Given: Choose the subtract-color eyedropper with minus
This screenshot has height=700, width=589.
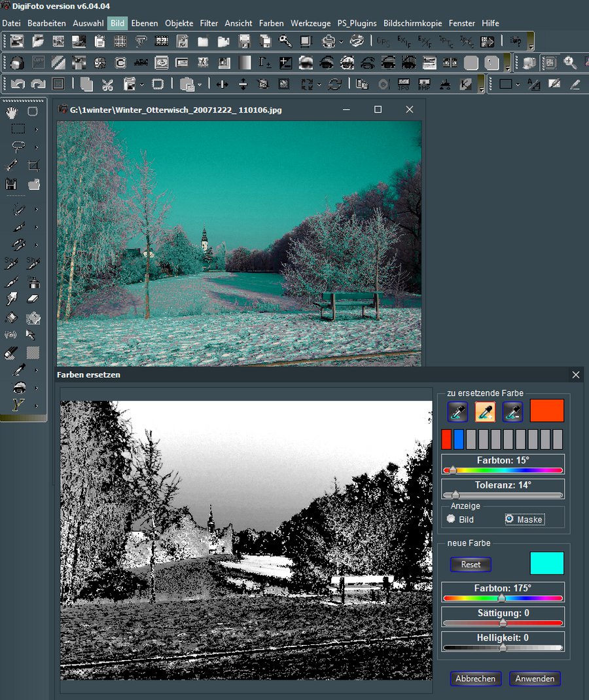Looking at the screenshot, I should tap(512, 411).
